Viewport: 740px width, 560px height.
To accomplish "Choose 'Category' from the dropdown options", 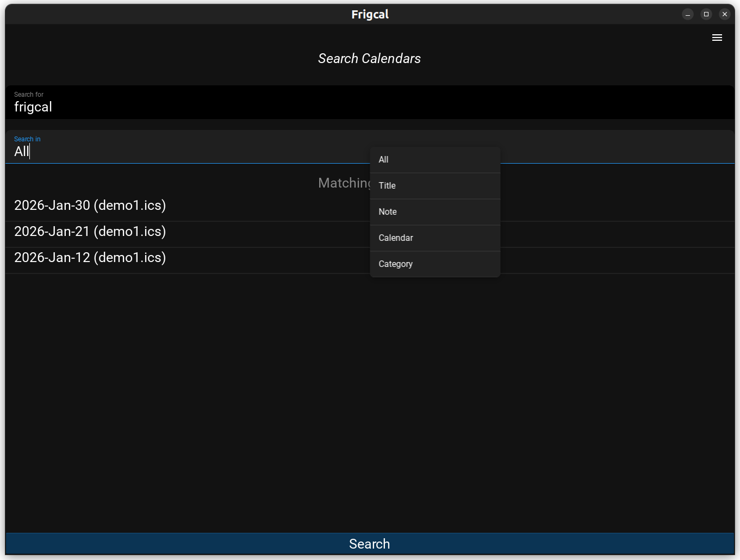I will [x=434, y=264].
